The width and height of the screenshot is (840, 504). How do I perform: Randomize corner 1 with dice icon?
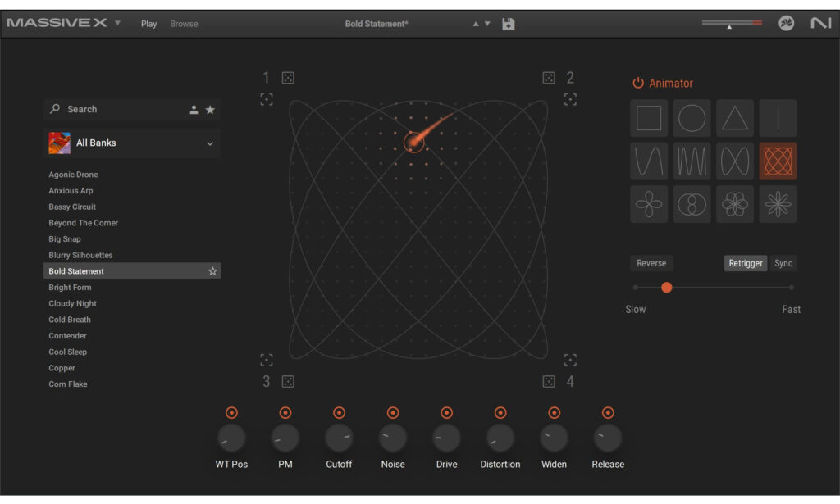coord(288,78)
